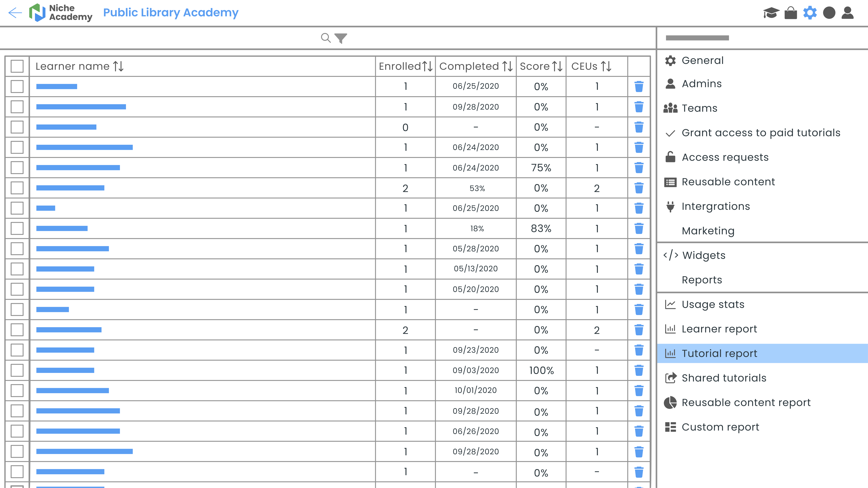Screen dimensions: 868x488
Task: Check the row completed 05/28/2020
Action: pyautogui.click(x=17, y=249)
